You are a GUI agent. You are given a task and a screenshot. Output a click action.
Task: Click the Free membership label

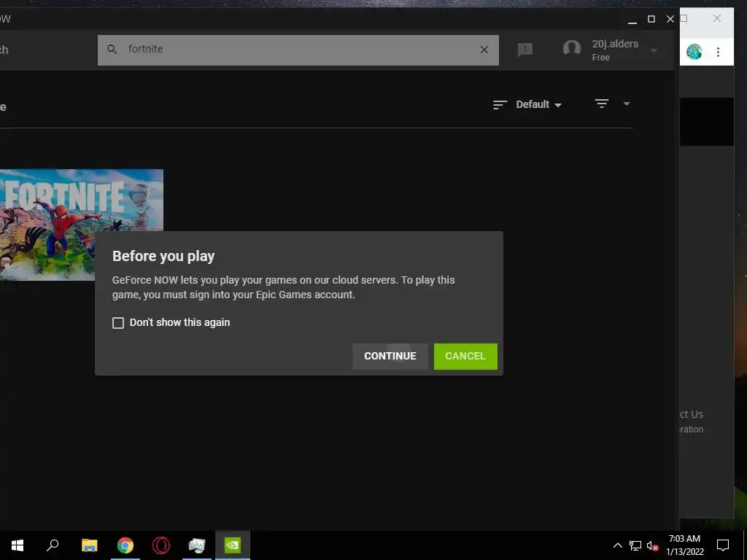601,57
